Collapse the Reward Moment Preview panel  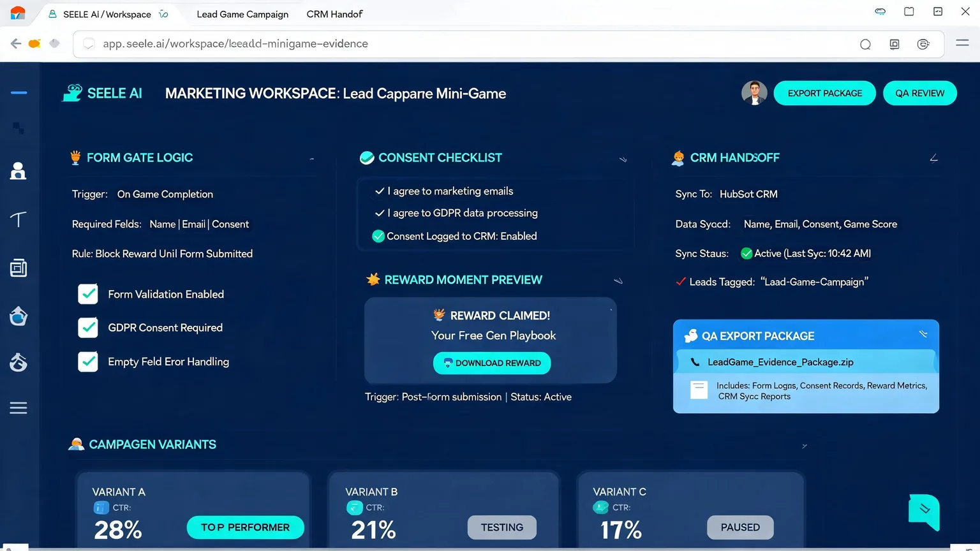(x=618, y=281)
